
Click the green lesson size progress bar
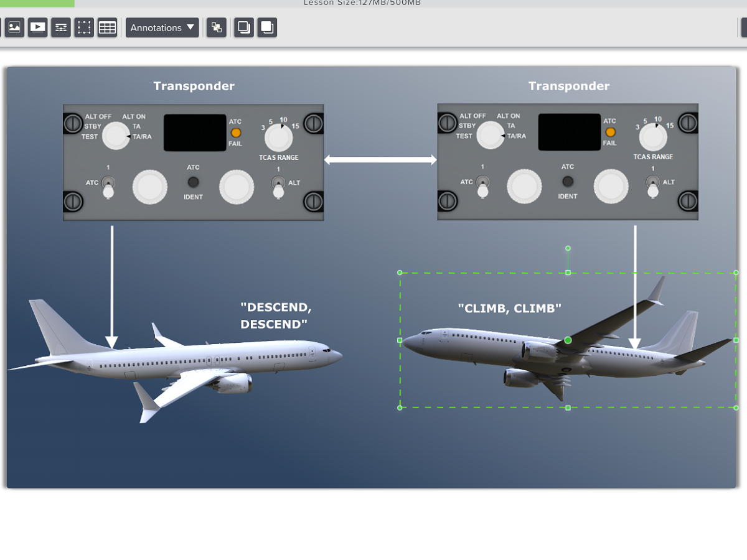tap(37, 3)
